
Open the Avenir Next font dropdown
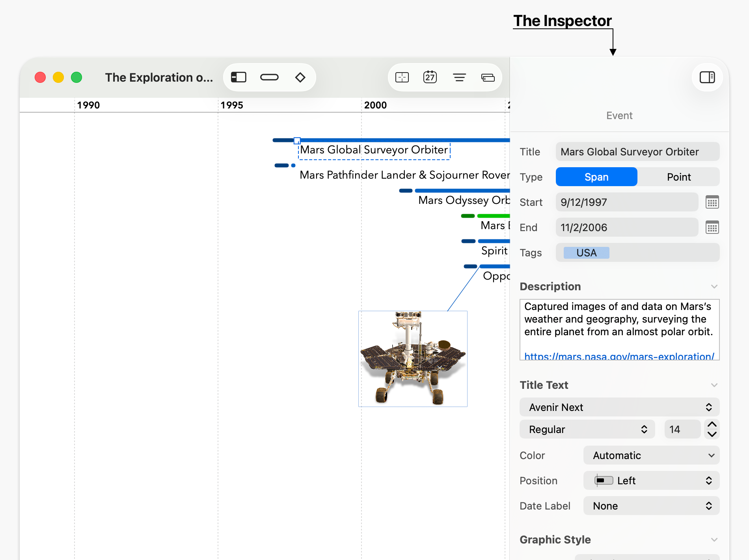(x=619, y=407)
